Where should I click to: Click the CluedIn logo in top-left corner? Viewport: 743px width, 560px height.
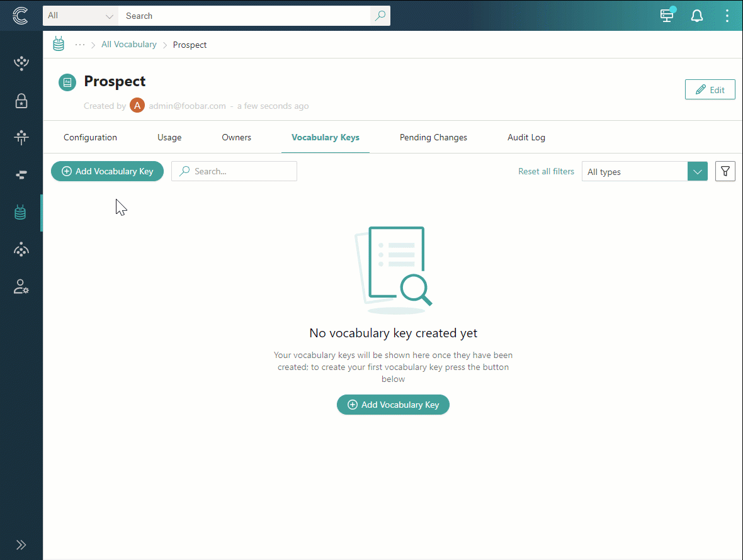coord(20,16)
